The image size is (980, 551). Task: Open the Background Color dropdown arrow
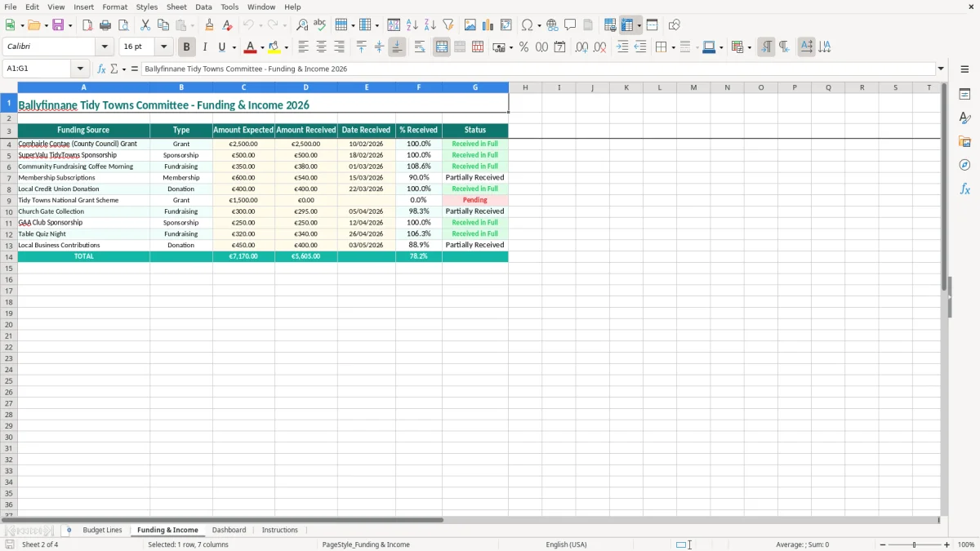[x=287, y=48]
